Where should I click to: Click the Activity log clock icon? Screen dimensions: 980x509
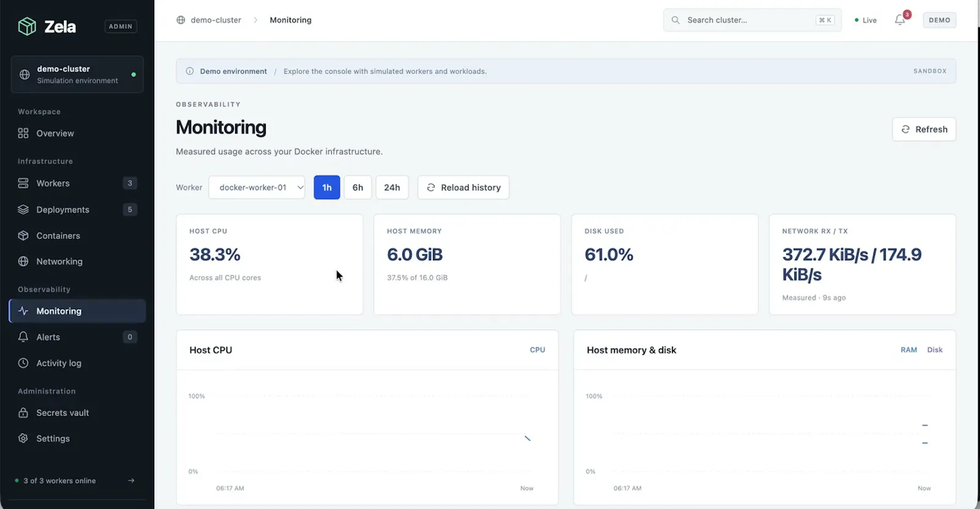click(x=23, y=363)
